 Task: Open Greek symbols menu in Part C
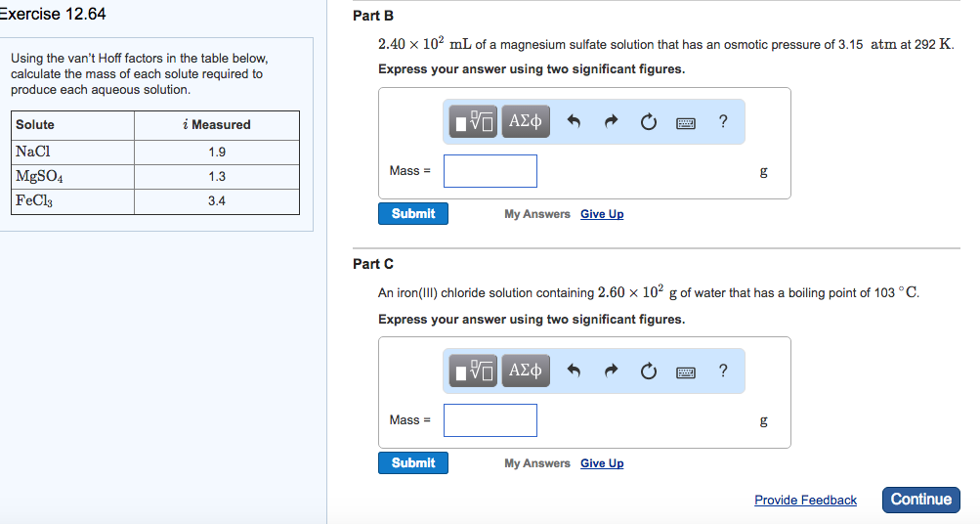click(526, 371)
